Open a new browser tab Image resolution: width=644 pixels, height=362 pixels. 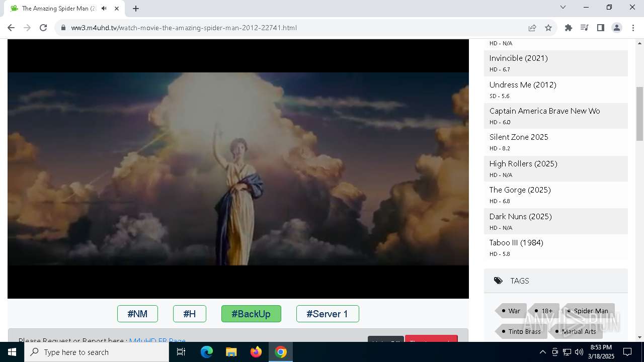[136, 8]
